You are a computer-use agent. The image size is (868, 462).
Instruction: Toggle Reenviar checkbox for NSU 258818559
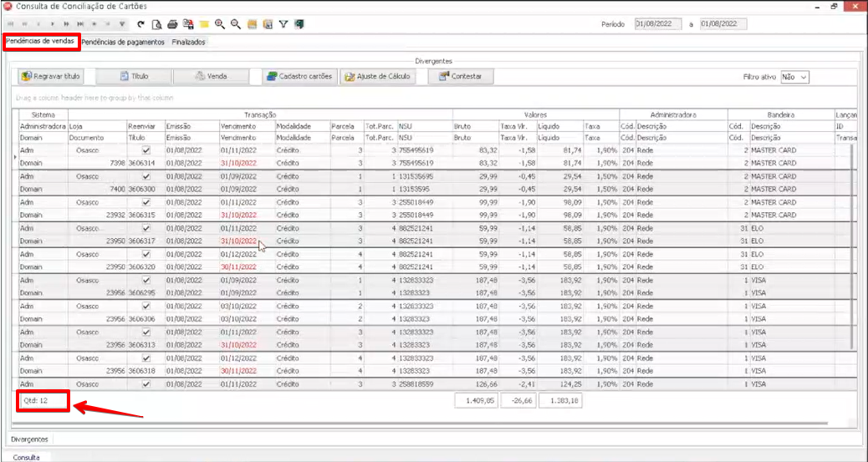click(x=146, y=384)
